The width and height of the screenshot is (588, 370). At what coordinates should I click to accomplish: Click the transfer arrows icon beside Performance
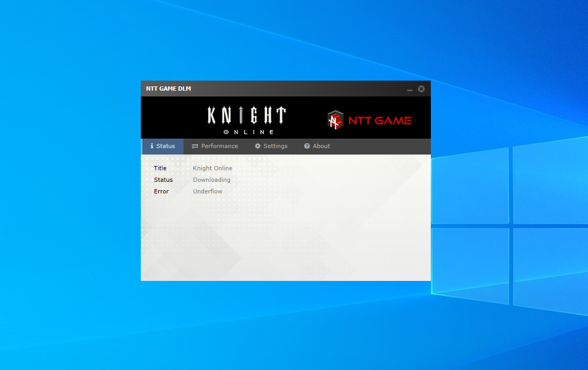pos(195,146)
